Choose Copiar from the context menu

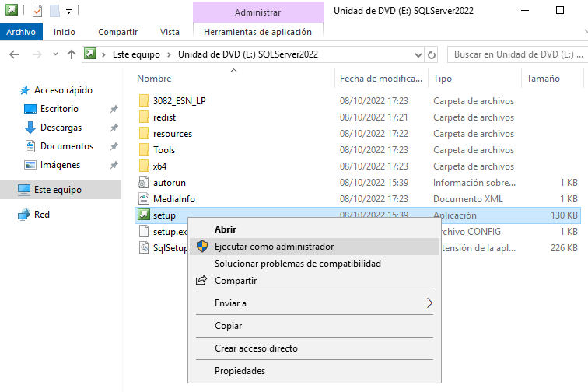pyautogui.click(x=314, y=326)
